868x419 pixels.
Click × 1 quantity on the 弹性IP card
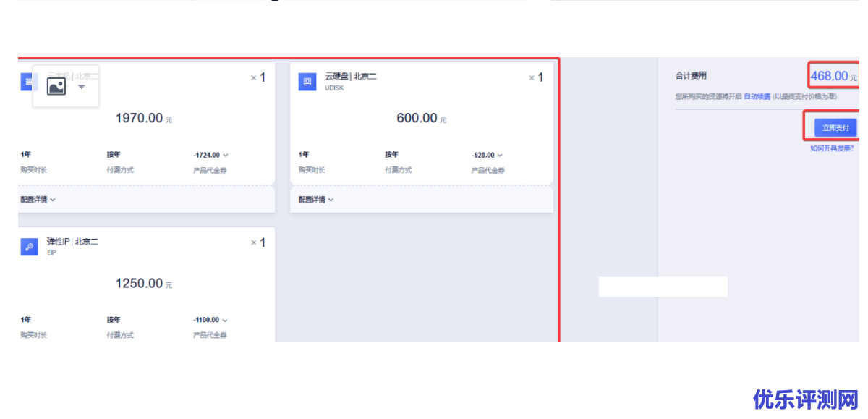pos(258,242)
